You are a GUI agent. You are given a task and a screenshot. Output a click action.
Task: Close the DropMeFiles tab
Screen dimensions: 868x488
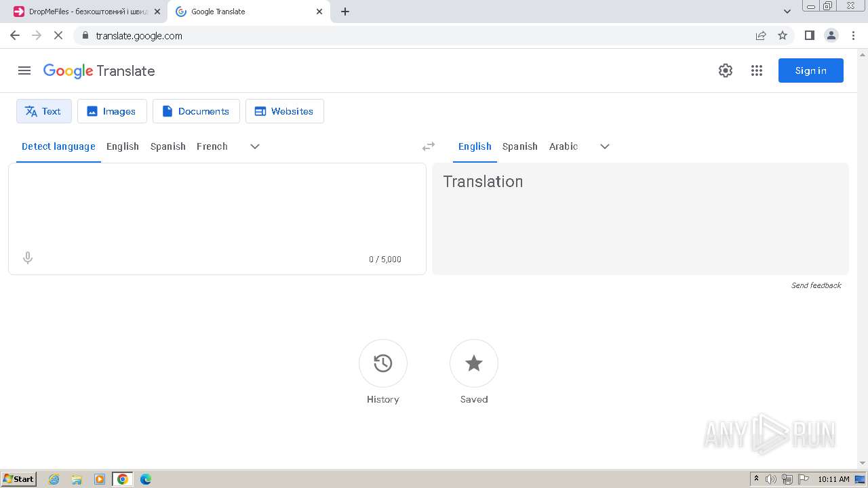[x=157, y=12]
